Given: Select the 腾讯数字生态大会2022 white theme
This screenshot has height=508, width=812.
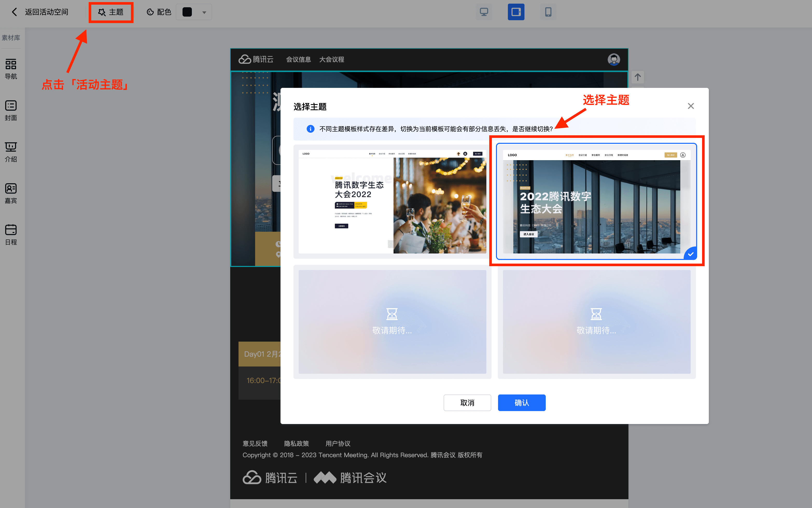Looking at the screenshot, I should point(392,202).
